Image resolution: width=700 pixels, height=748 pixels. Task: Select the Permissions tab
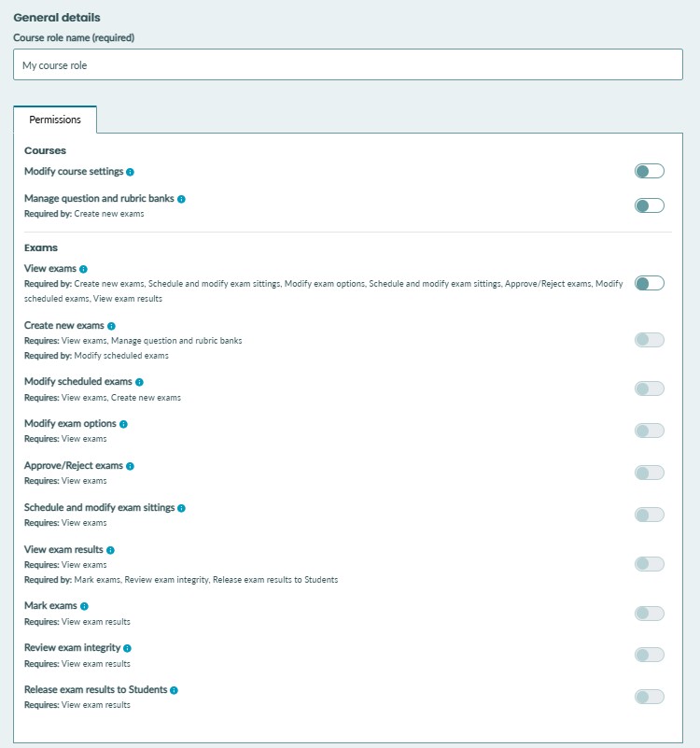pyautogui.click(x=55, y=120)
